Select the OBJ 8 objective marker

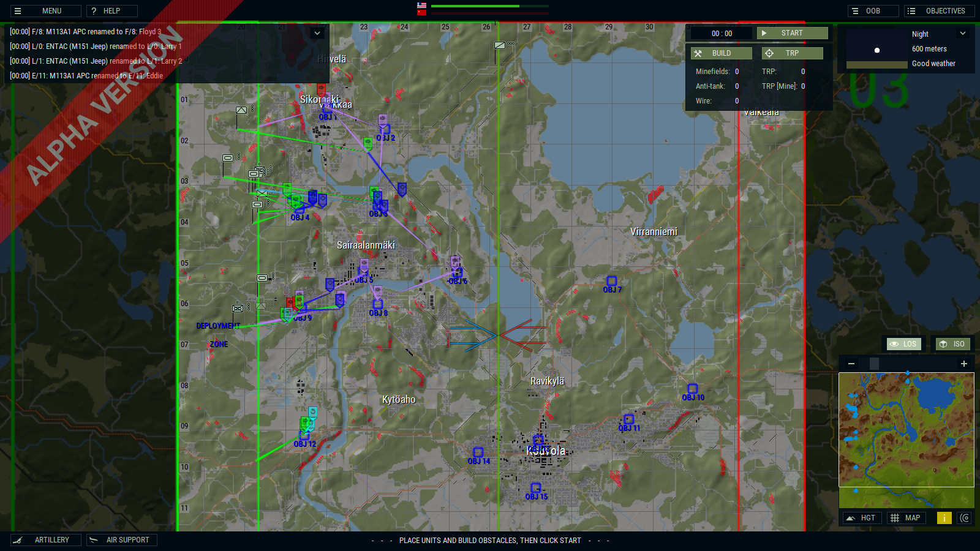[x=377, y=304]
